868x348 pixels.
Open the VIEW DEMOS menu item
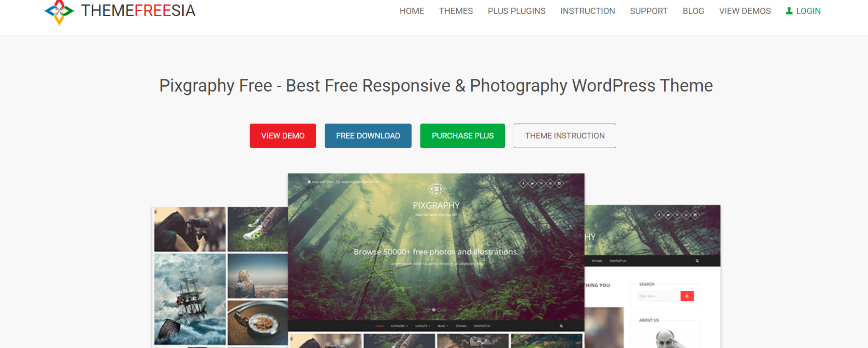745,11
